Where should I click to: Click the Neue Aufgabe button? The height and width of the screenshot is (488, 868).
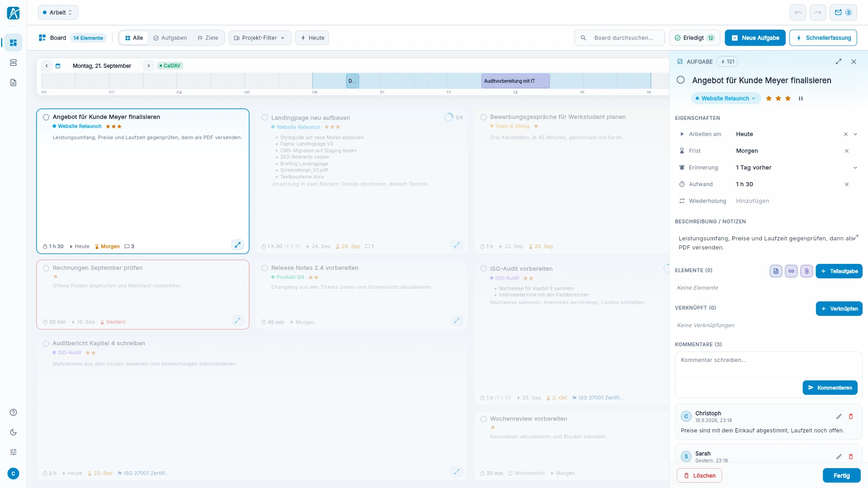click(x=755, y=38)
